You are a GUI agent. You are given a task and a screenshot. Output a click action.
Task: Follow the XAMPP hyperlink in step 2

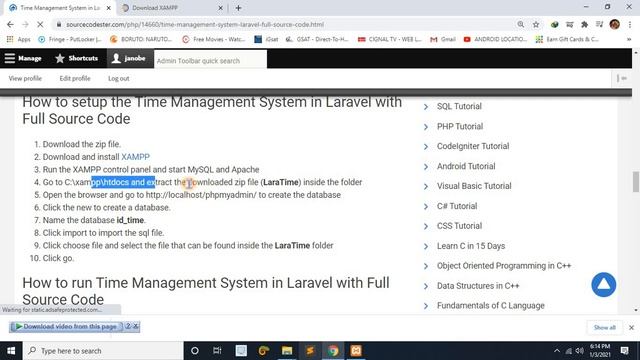click(136, 157)
